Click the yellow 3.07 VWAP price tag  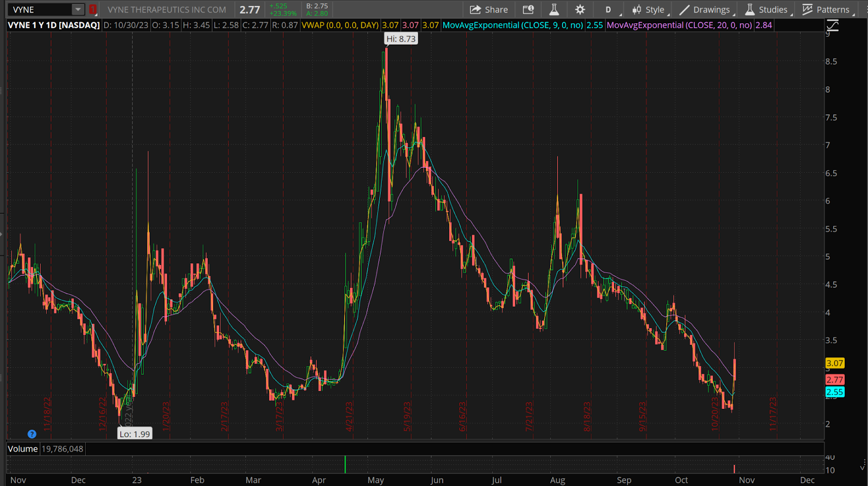[834, 363]
